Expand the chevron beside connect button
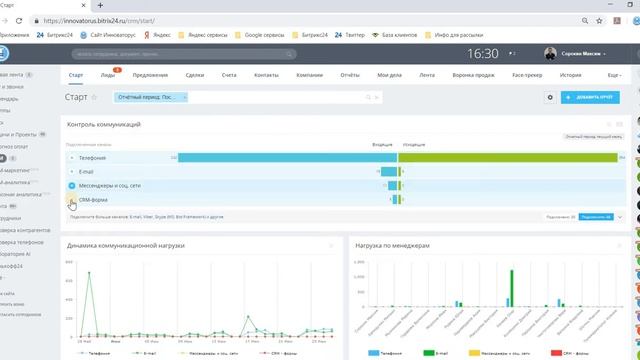This screenshot has width=640, height=360. [x=620, y=217]
